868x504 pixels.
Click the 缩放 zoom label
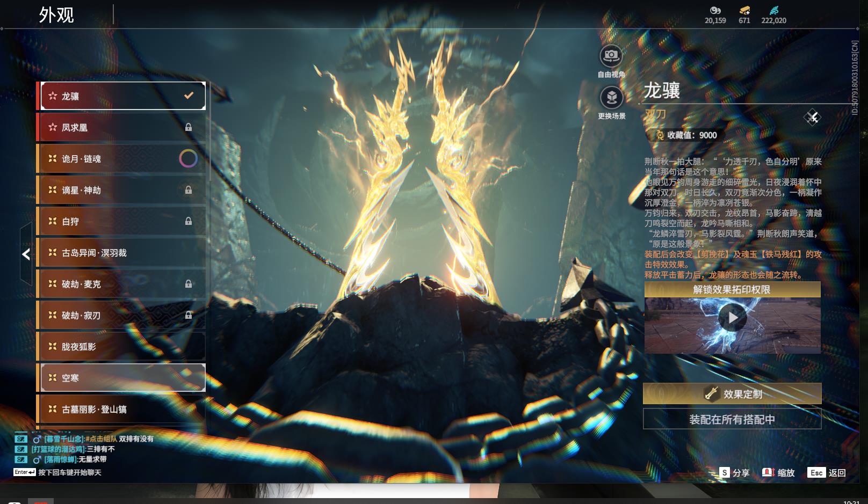[x=786, y=472]
